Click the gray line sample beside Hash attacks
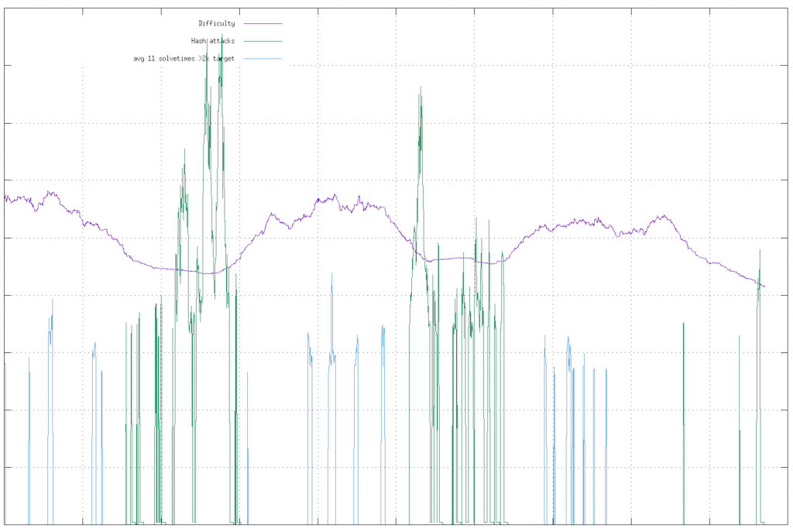The width and height of the screenshot is (793, 532). (262, 40)
